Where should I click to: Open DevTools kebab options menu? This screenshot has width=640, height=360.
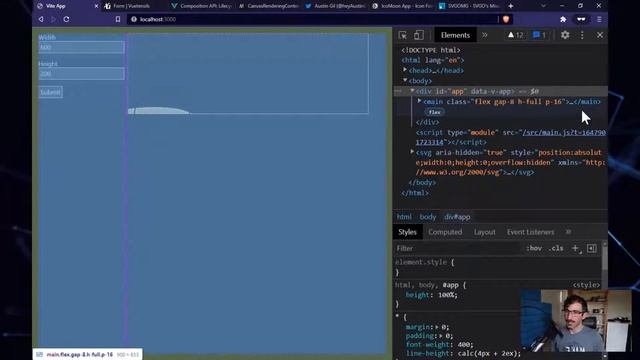click(582, 35)
